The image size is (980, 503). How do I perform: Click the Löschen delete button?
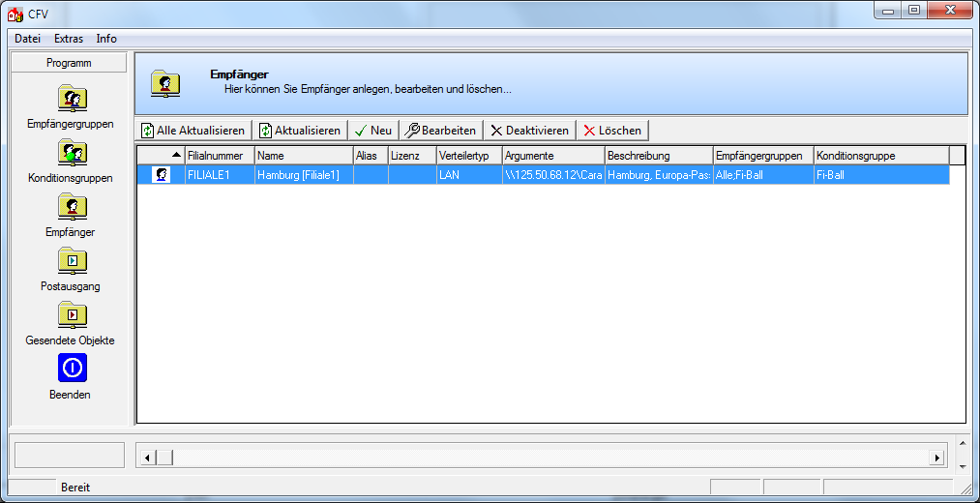(613, 131)
